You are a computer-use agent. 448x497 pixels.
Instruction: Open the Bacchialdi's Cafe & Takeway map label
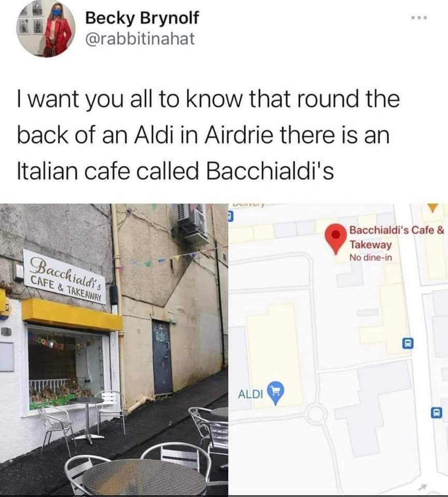pos(397,237)
